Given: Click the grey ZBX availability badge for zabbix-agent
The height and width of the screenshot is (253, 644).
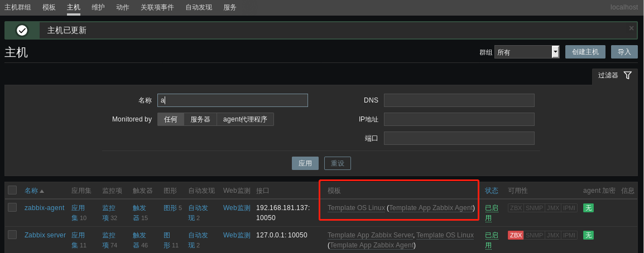Looking at the screenshot, I should (x=516, y=208).
